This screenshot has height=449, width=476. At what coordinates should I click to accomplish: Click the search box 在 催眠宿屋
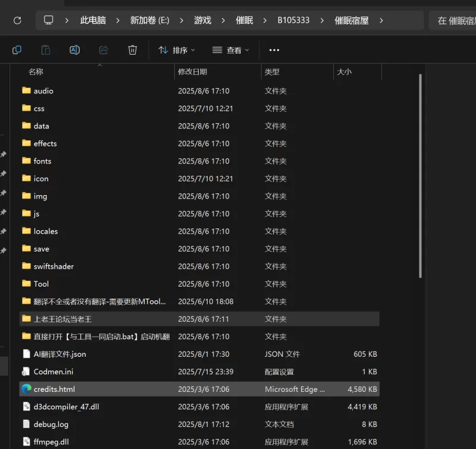[x=452, y=21]
